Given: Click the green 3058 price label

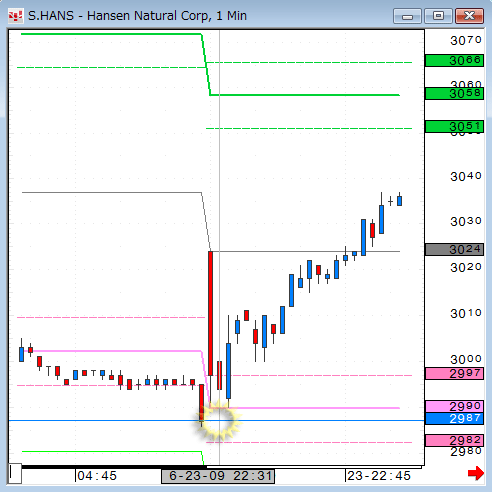Looking at the screenshot, I should point(454,93).
